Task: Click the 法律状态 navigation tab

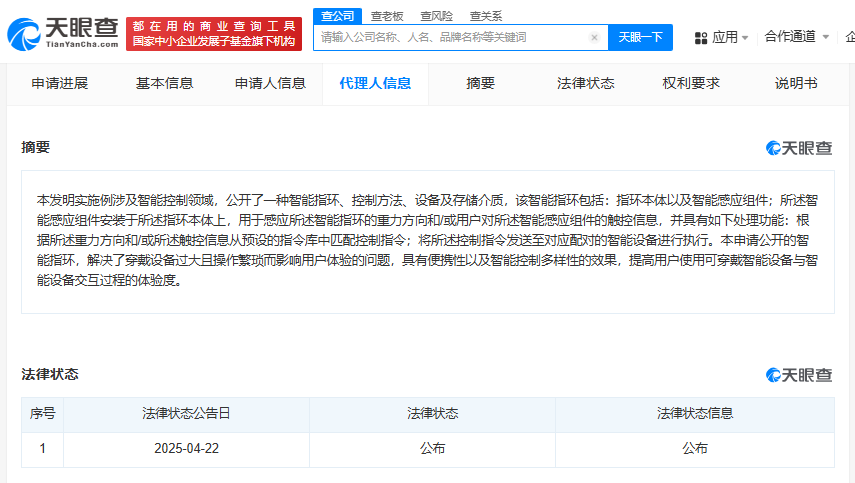Action: tap(586, 83)
